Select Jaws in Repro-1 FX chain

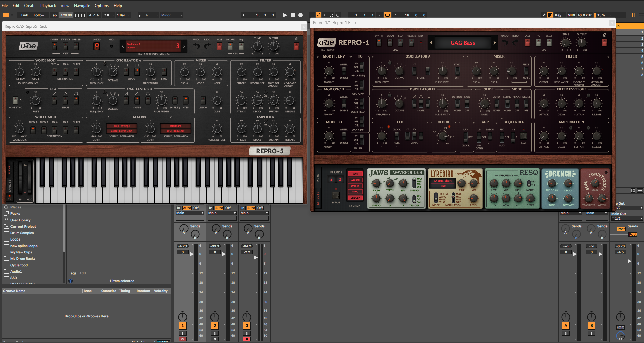[x=355, y=174]
